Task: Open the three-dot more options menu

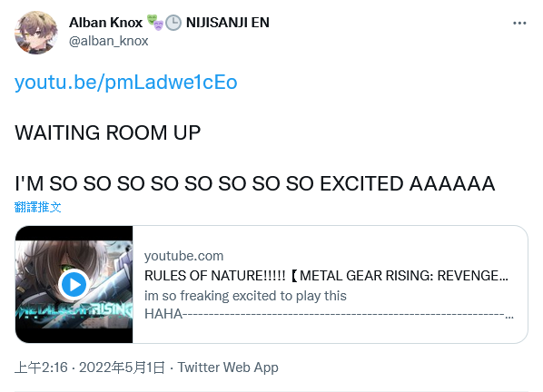Action: point(519,24)
